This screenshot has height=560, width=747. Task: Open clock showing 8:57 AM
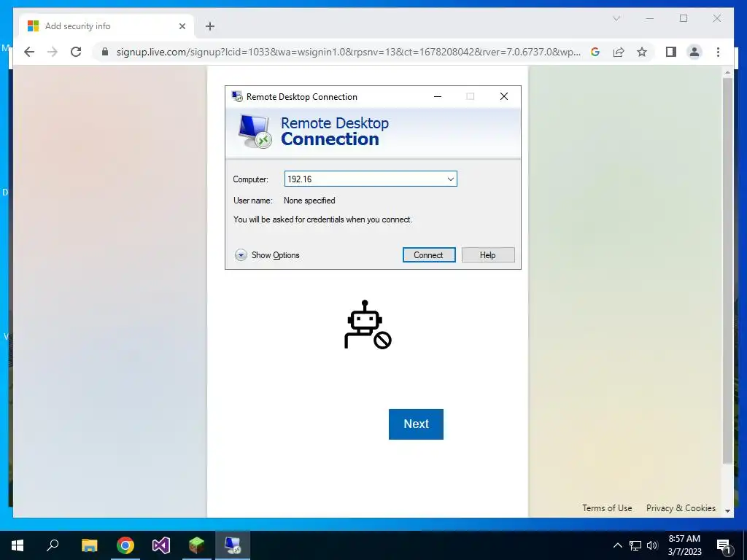[x=684, y=545]
